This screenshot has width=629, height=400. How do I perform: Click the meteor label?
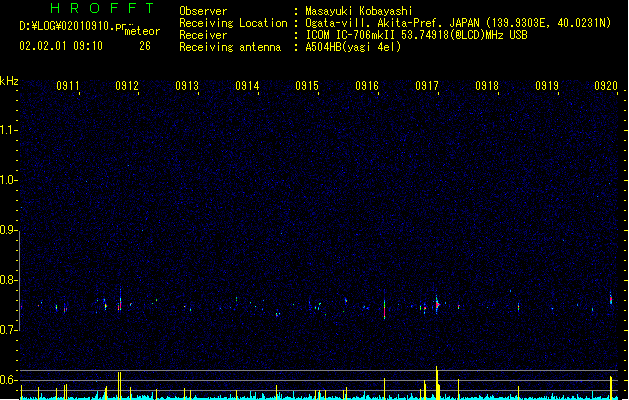142,31
